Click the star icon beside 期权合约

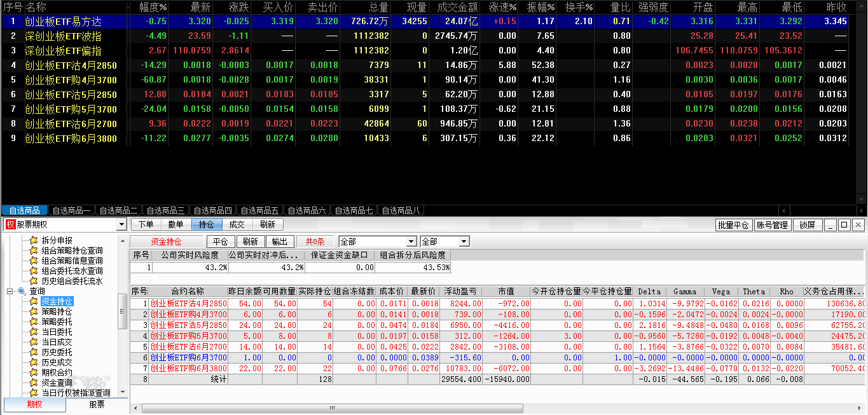click(34, 372)
